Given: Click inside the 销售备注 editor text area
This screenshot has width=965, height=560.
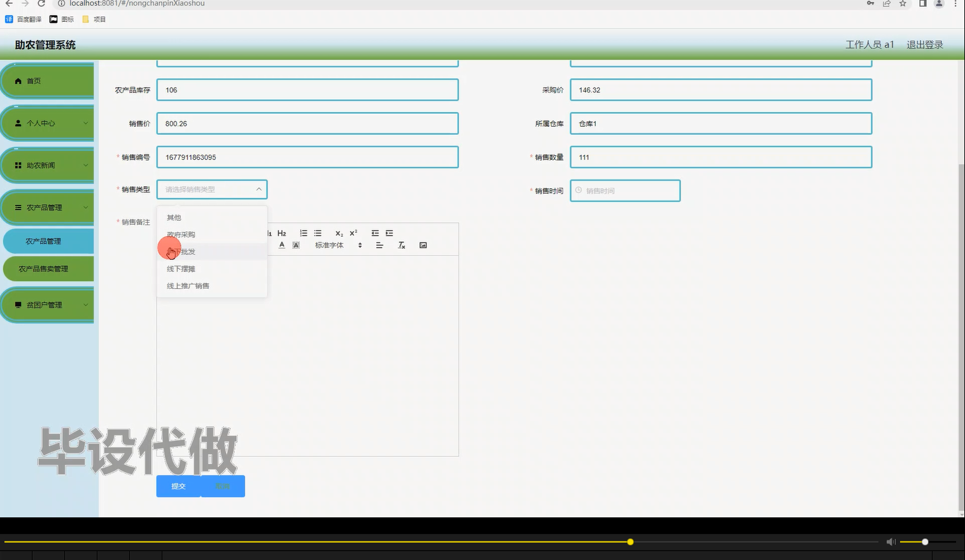Looking at the screenshot, I should [x=307, y=355].
